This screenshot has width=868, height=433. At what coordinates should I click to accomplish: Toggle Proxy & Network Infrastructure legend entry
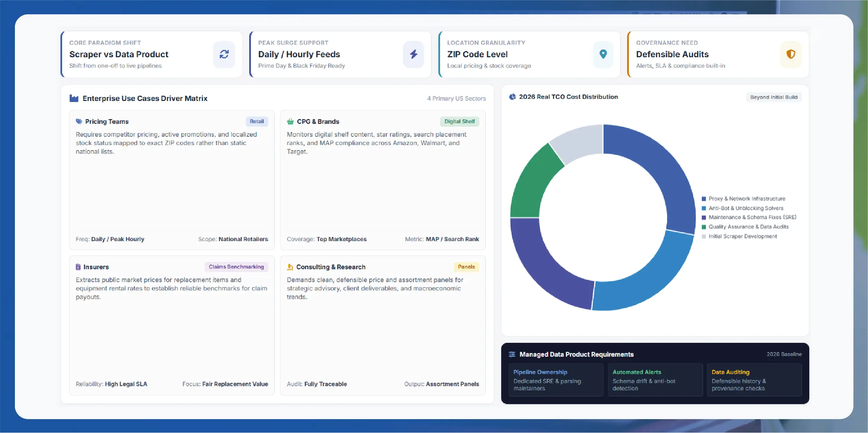[x=743, y=199]
